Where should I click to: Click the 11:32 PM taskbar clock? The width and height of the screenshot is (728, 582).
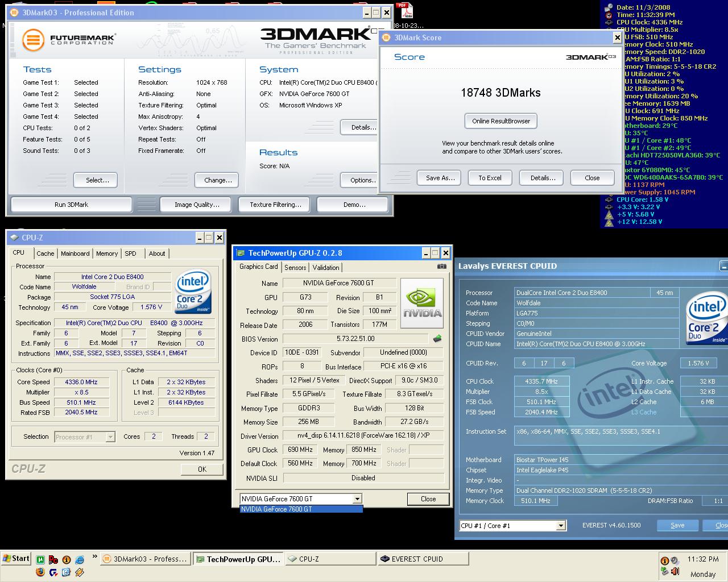pos(702,559)
